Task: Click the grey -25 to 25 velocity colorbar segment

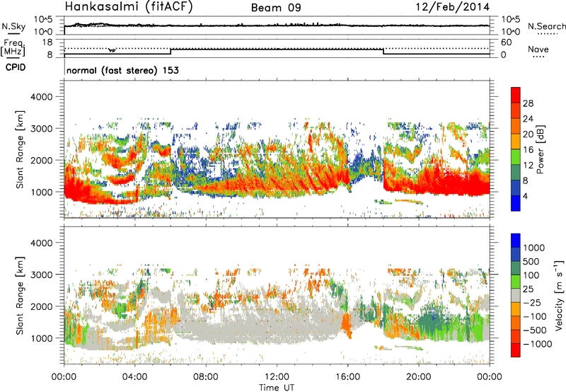Action: click(516, 295)
